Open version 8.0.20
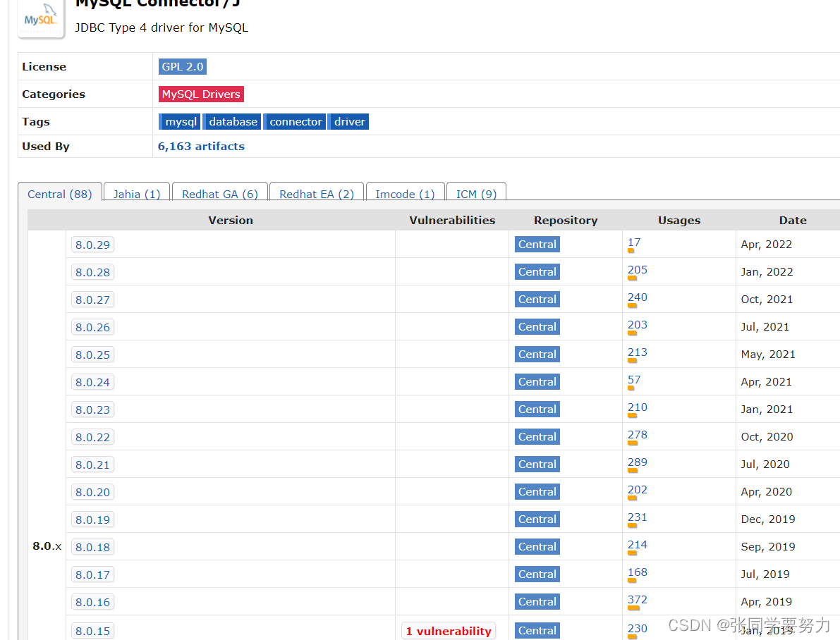Screen dimensions: 840x640 click(x=92, y=492)
